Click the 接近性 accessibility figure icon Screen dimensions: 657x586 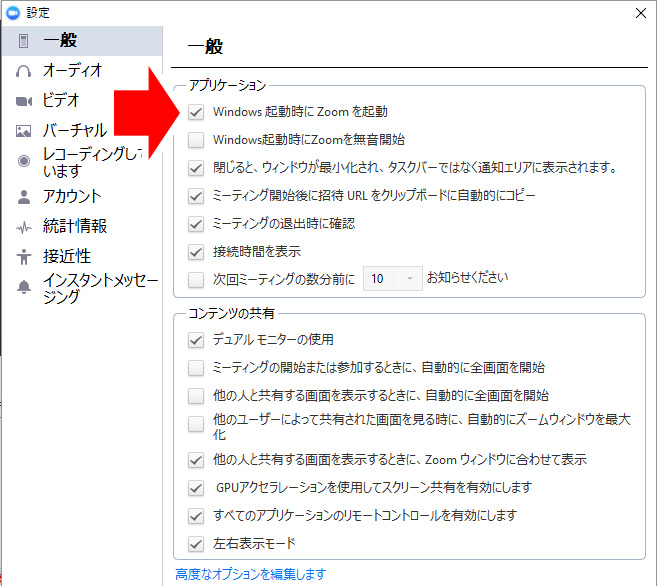tap(24, 257)
